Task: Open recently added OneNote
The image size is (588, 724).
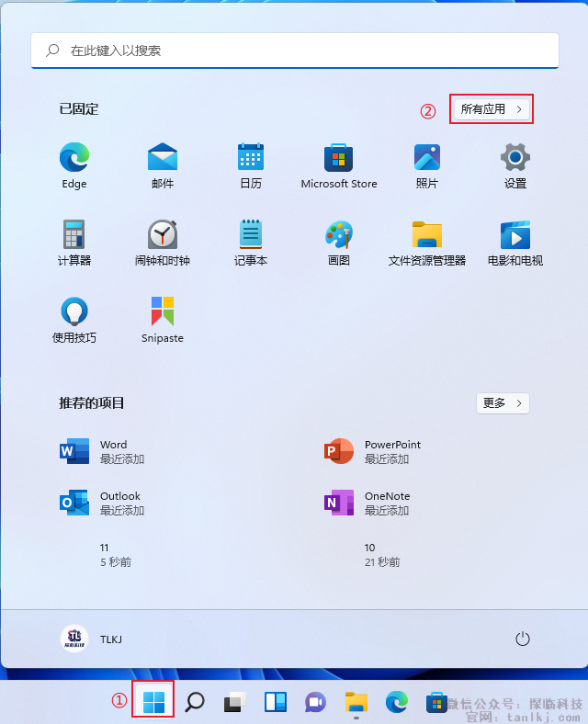Action: [x=367, y=503]
